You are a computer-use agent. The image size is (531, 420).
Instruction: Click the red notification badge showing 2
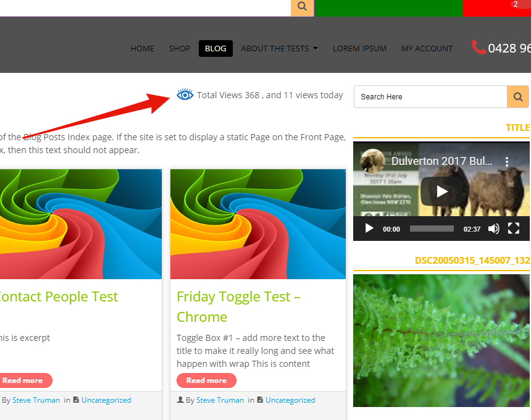tap(515, 5)
